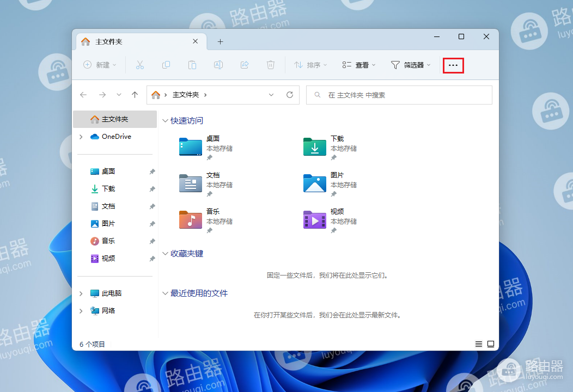Select the 文档 folder in quick access
573x392 pixels.
coord(206,184)
